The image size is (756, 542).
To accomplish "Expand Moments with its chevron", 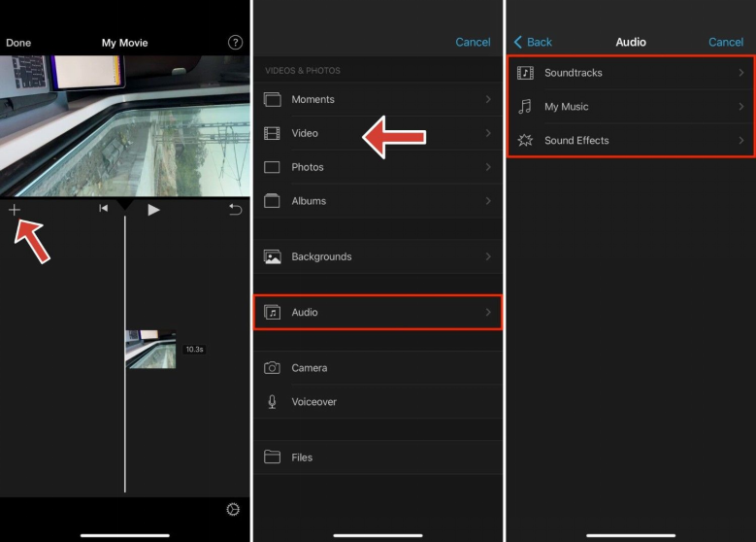I will tap(488, 99).
